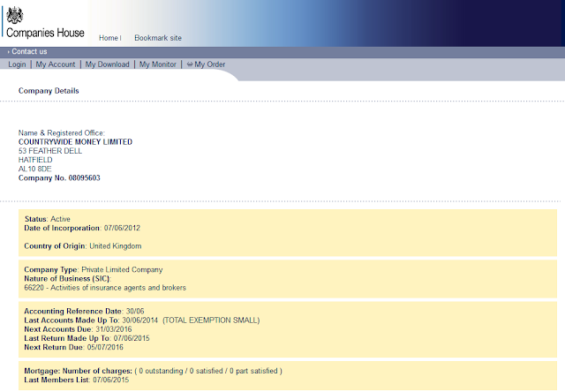Click the Status: Active text
Screen dimensions: 565x392
pyautogui.click(x=48, y=219)
